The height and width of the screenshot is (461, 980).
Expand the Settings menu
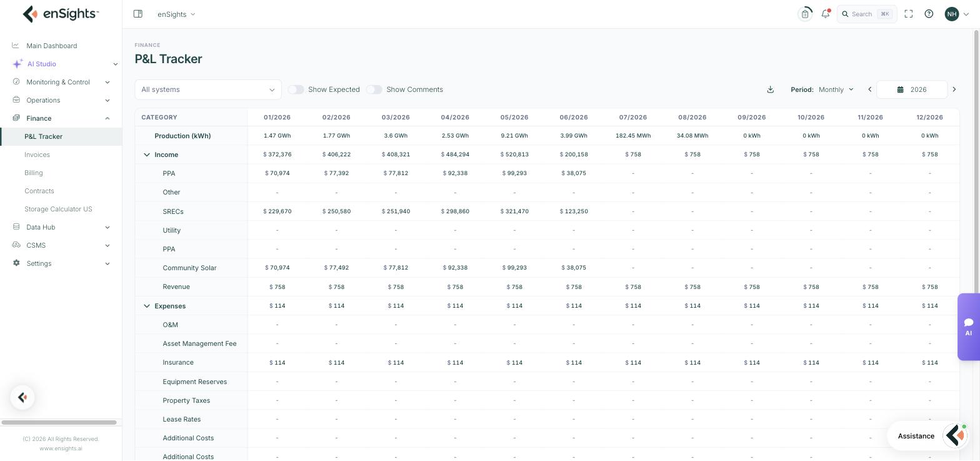pos(61,263)
